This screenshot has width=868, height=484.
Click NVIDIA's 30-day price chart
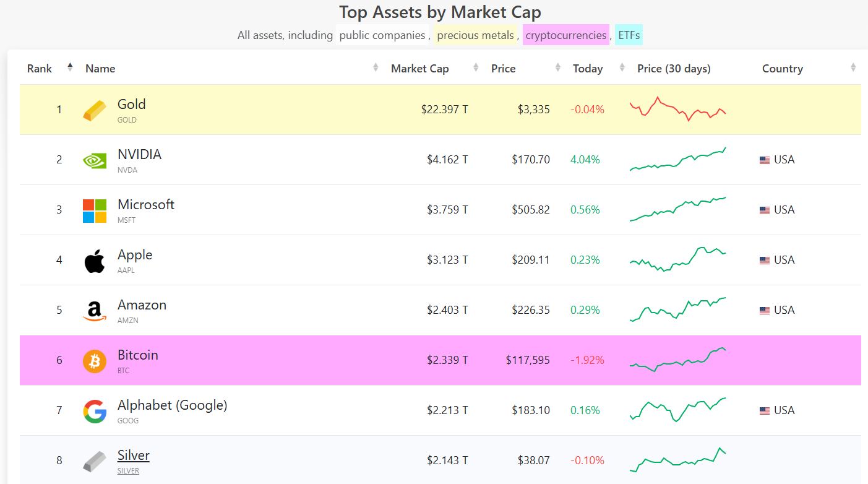coord(677,160)
